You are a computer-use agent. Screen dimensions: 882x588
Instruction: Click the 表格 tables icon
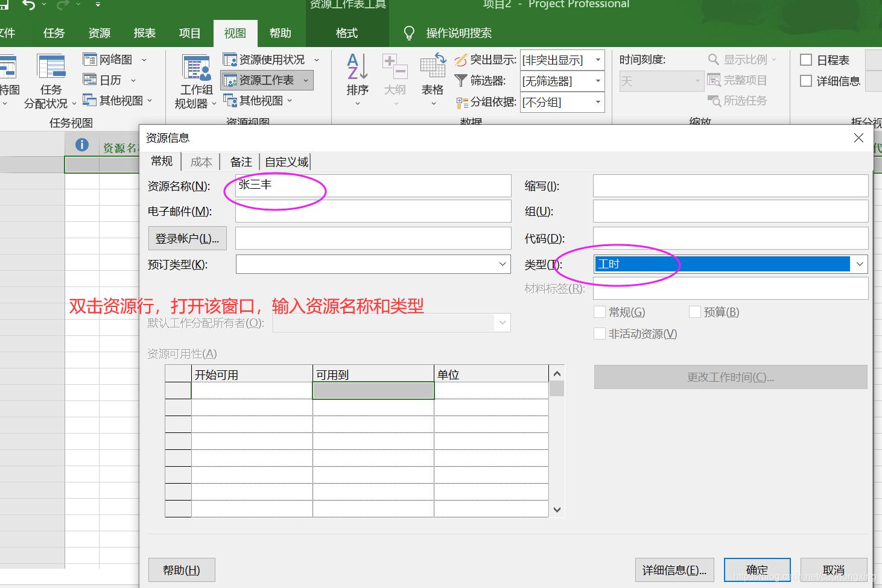(x=433, y=66)
